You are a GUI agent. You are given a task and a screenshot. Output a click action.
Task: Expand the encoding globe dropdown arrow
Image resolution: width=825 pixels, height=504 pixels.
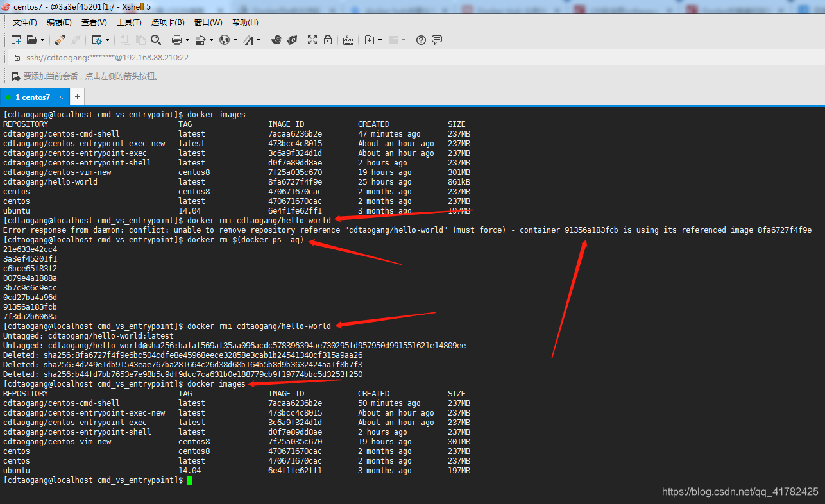point(235,40)
